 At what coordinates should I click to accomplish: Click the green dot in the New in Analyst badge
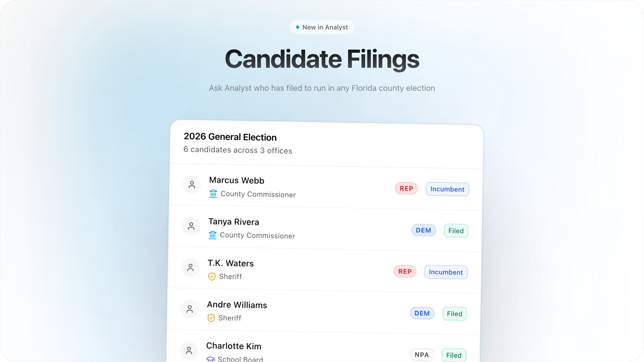pos(297,27)
